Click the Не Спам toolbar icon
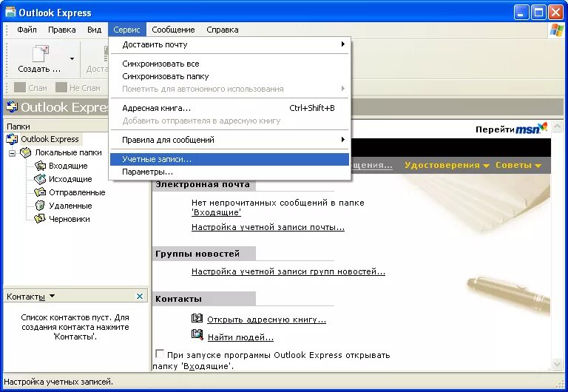The height and width of the screenshot is (392, 568). (61, 87)
